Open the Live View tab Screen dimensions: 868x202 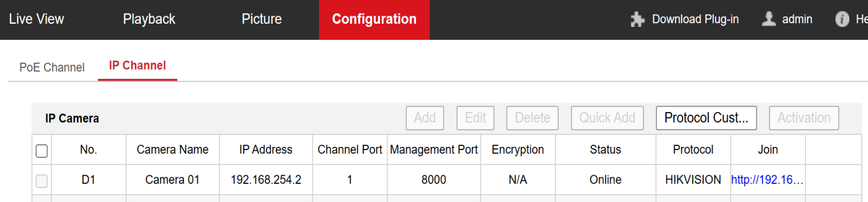point(36,19)
